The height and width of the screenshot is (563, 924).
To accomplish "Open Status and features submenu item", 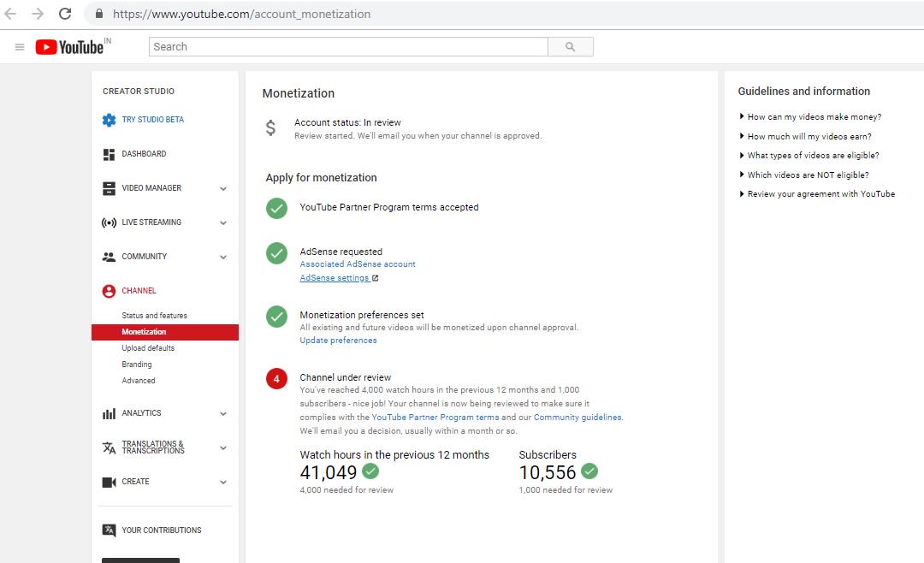I will [x=154, y=316].
